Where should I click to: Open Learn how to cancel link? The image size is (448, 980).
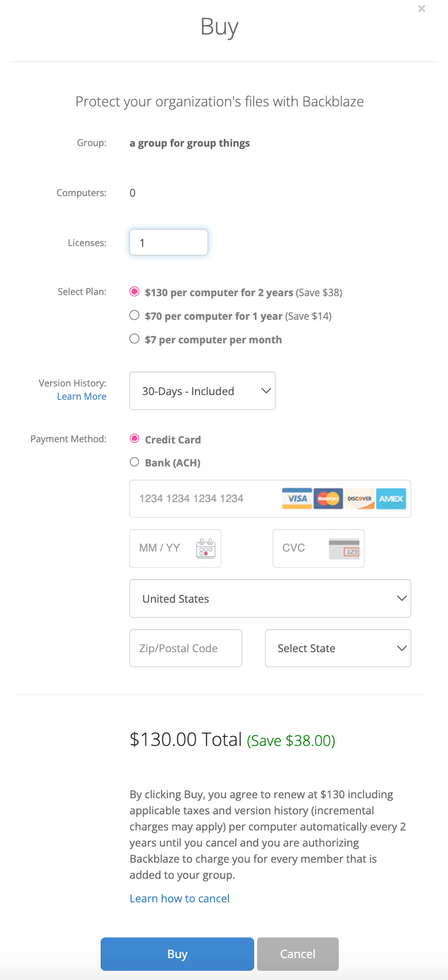[179, 898]
